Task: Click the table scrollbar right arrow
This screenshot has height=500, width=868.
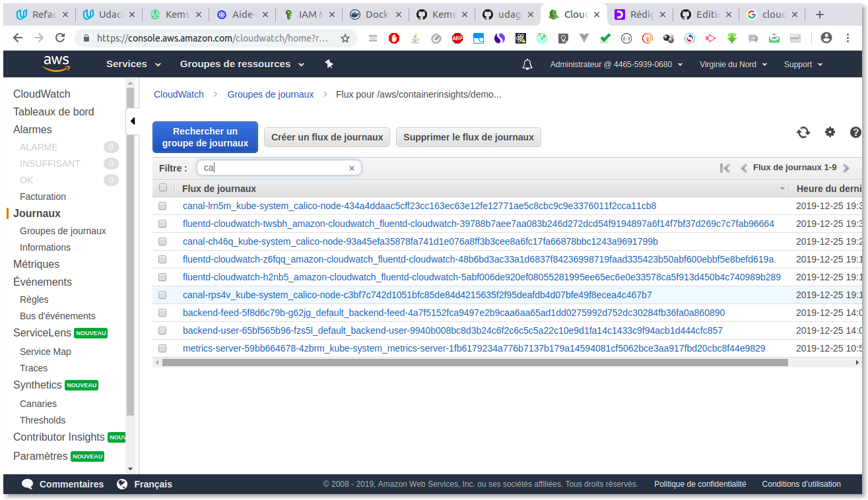Action: [857, 362]
